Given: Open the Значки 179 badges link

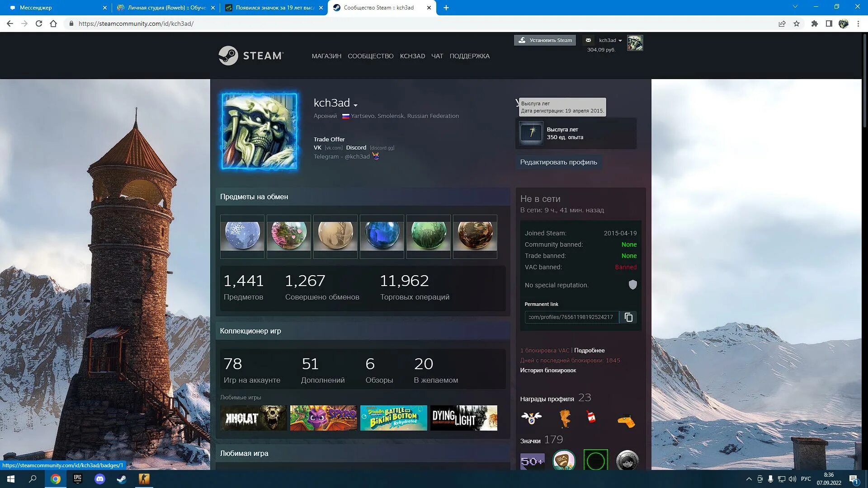Looking at the screenshot, I should tap(542, 440).
